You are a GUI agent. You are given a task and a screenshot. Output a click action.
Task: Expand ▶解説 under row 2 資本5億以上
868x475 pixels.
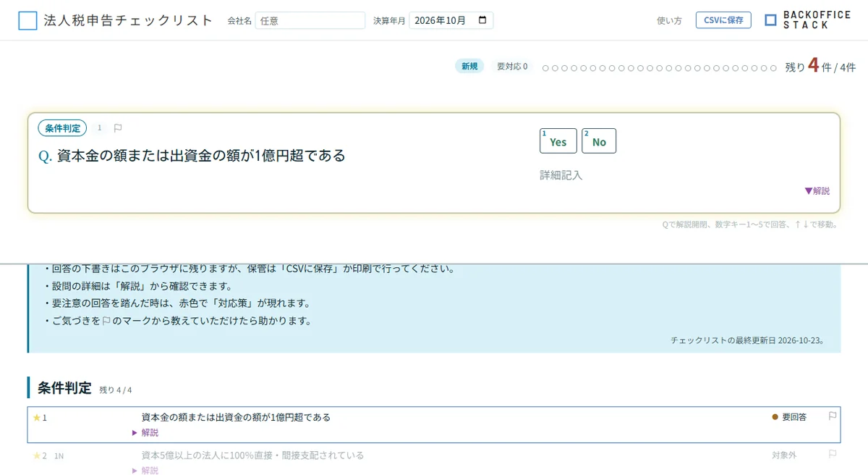[x=145, y=470]
